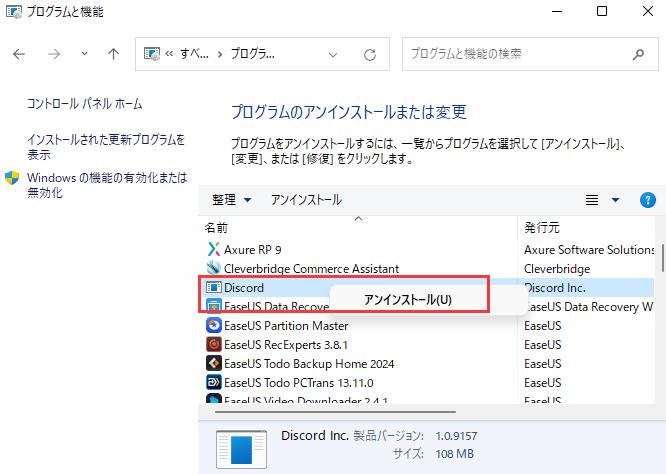Open the help question mark button

(x=648, y=200)
